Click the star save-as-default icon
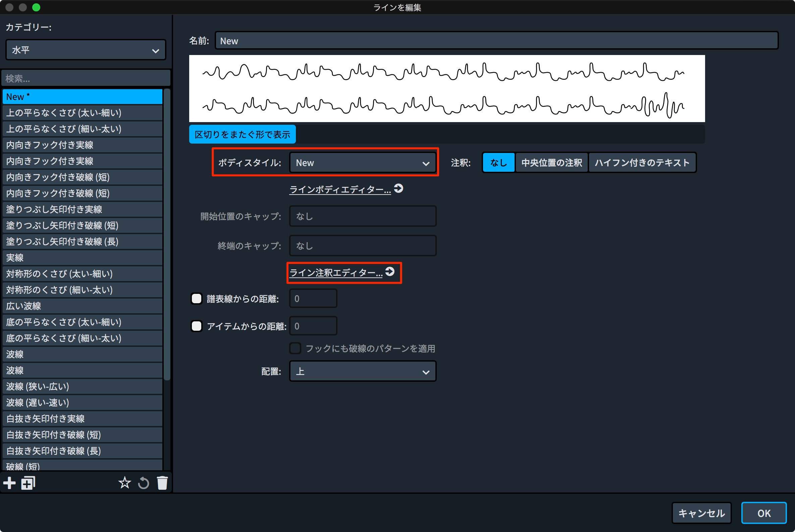The image size is (795, 532). point(124,483)
